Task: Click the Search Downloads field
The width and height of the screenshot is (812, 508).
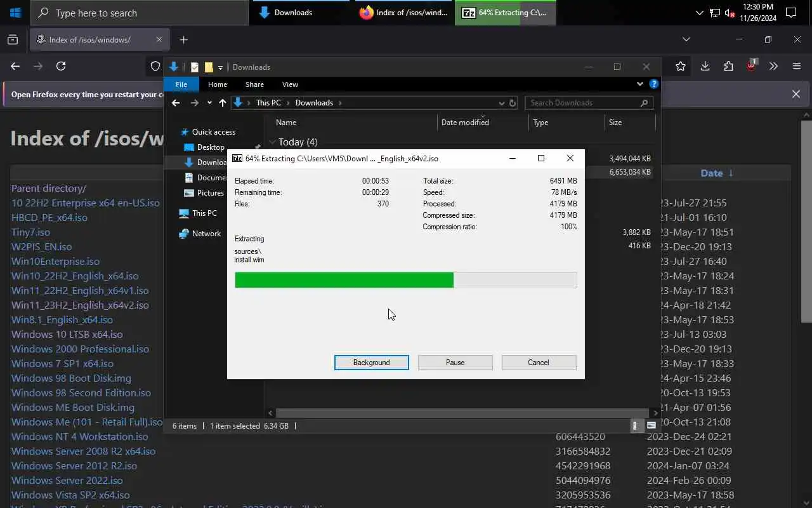Action: point(588,103)
